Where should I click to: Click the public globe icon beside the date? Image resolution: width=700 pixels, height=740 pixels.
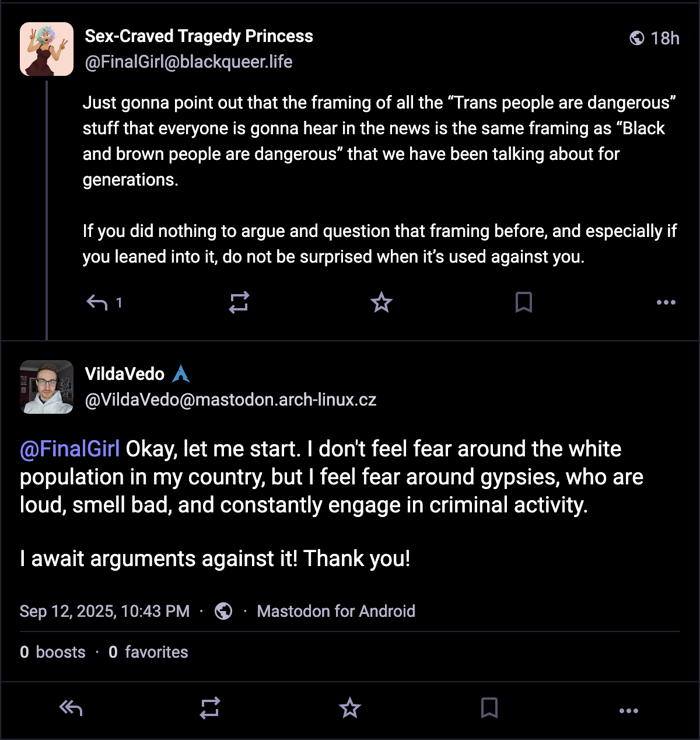(x=223, y=611)
